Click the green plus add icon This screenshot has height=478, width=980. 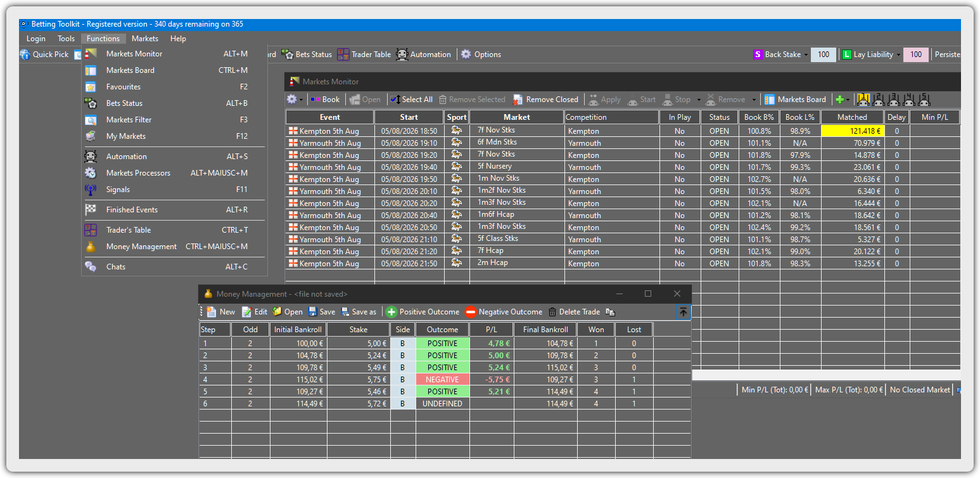click(x=839, y=100)
